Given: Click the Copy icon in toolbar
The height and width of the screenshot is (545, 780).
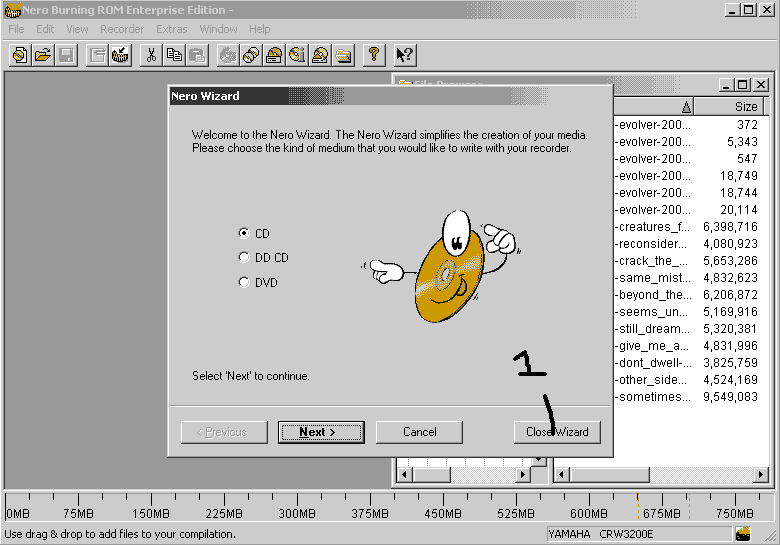Looking at the screenshot, I should [174, 55].
